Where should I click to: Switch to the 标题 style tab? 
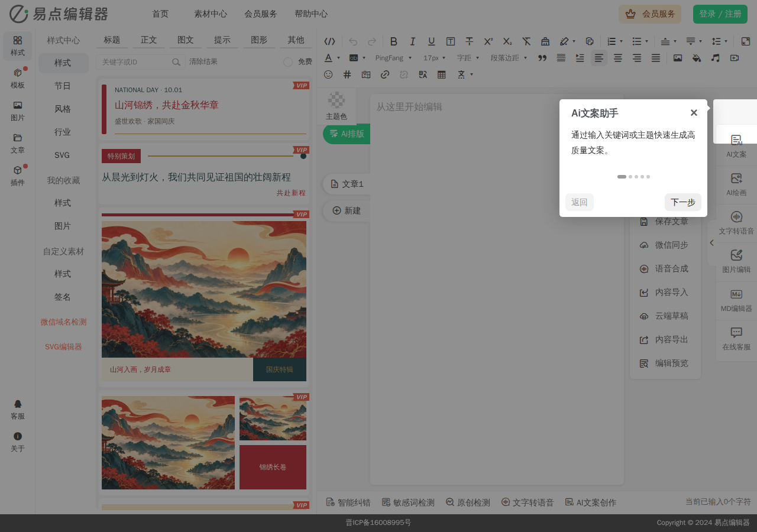click(x=112, y=40)
